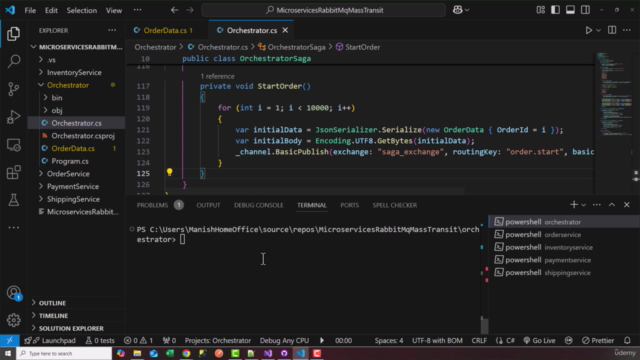Open the Selection menu
Screen dimensions: 640x360
point(82,10)
